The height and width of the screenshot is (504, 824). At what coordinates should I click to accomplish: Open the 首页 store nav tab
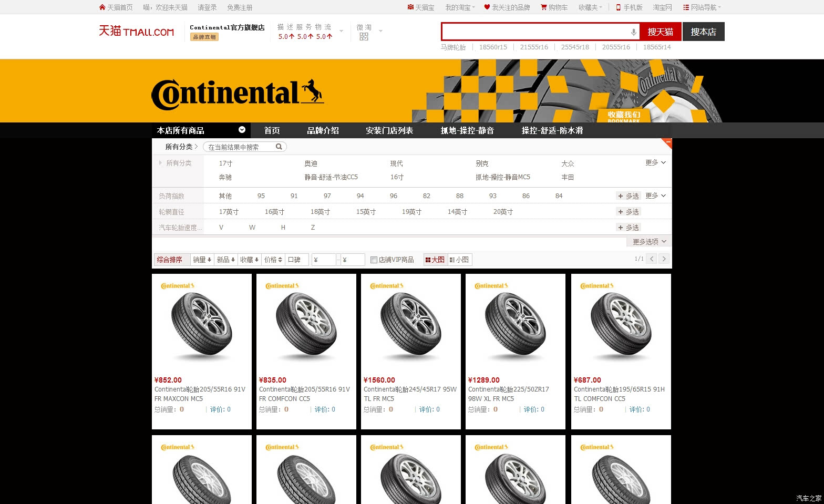[272, 130]
